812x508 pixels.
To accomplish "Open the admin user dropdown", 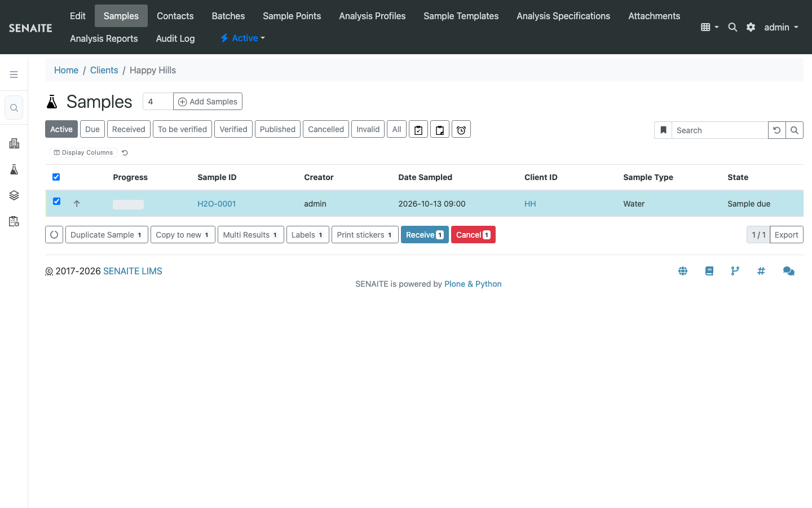I will click(x=781, y=27).
